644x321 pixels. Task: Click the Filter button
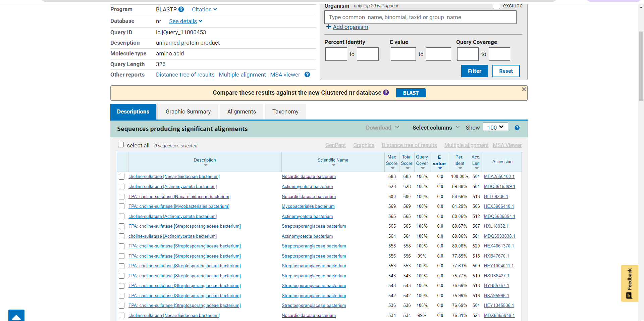(x=475, y=71)
